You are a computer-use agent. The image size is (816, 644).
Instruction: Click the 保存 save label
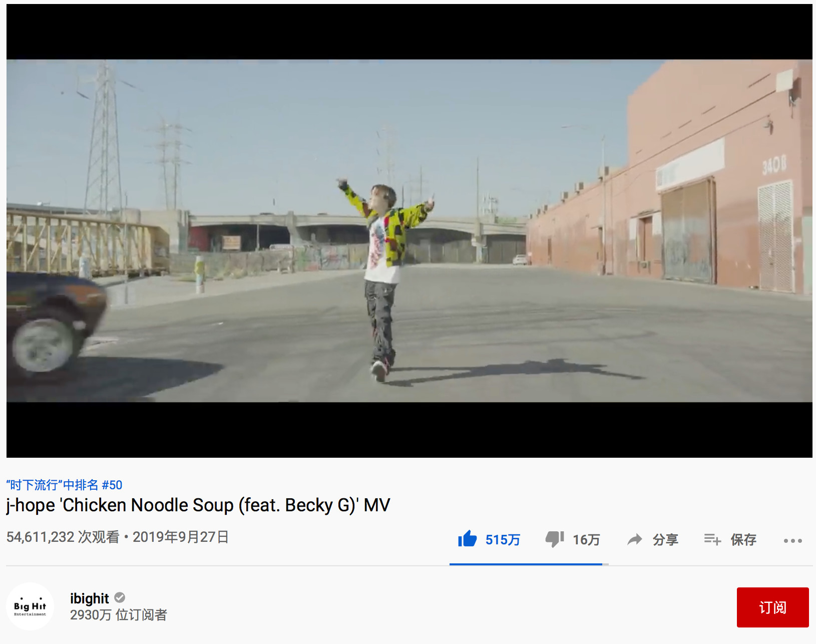click(743, 540)
